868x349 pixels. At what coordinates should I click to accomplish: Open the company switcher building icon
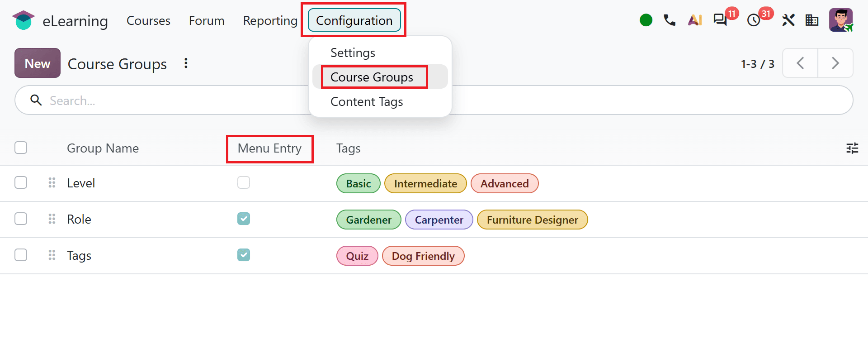pyautogui.click(x=812, y=20)
